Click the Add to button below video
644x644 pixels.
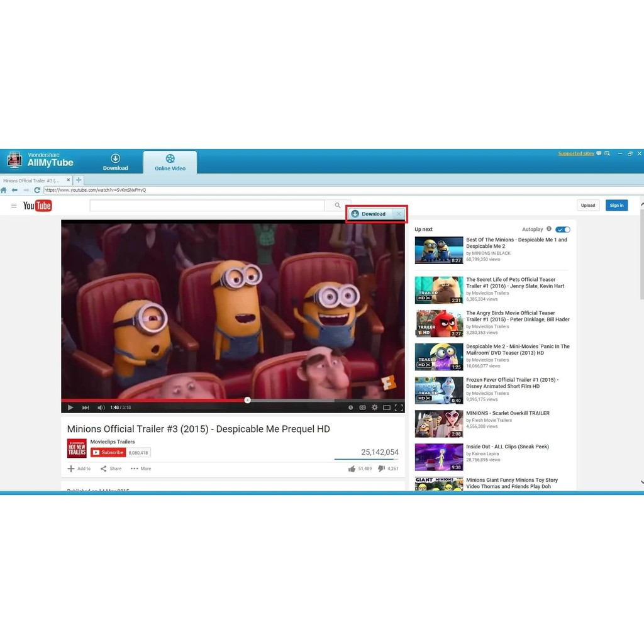point(79,469)
